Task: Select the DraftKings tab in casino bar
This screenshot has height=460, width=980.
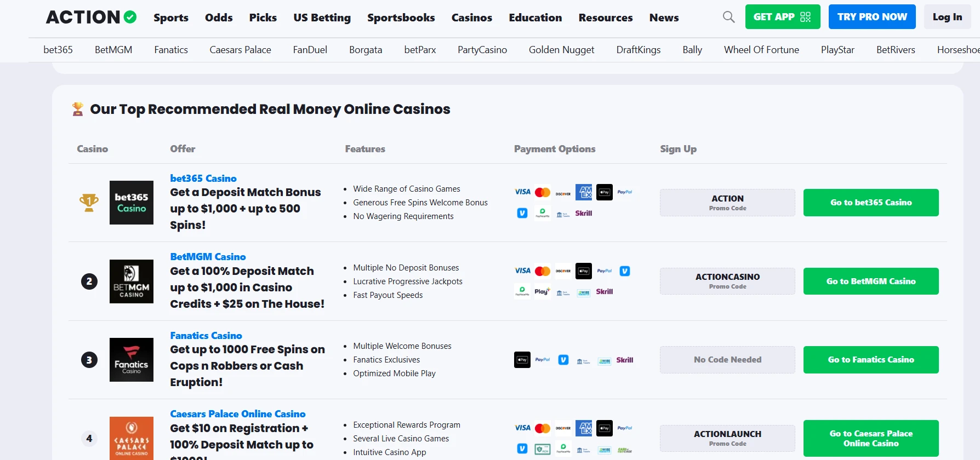Action: click(x=638, y=50)
